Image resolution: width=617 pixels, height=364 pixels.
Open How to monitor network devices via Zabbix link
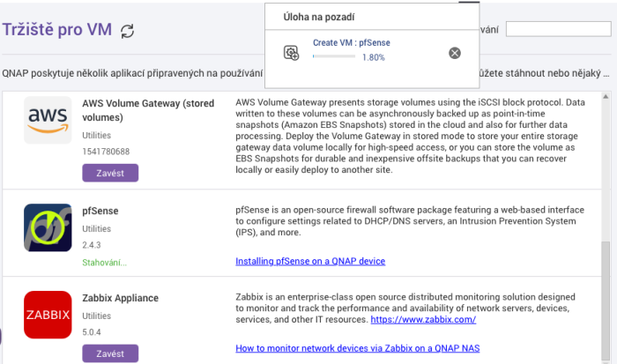pos(357,348)
